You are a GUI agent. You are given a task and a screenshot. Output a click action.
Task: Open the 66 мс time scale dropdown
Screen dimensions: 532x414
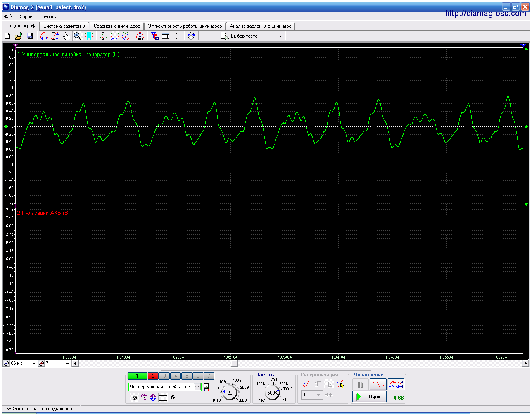tap(23, 363)
